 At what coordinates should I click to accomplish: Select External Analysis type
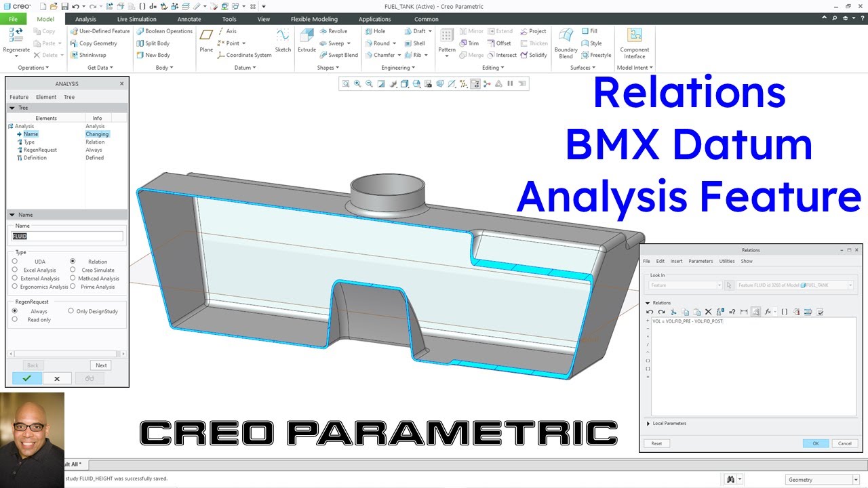coord(15,278)
